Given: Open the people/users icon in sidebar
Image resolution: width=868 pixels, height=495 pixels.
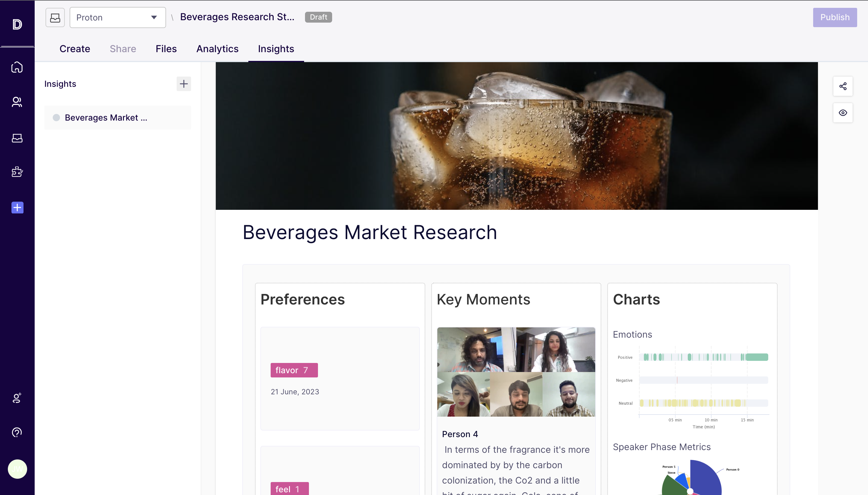Looking at the screenshot, I should [x=17, y=102].
